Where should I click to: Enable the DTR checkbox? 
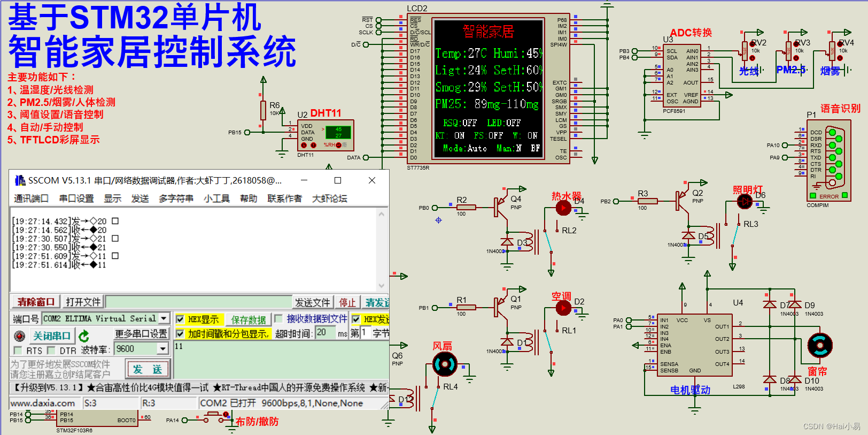51,350
